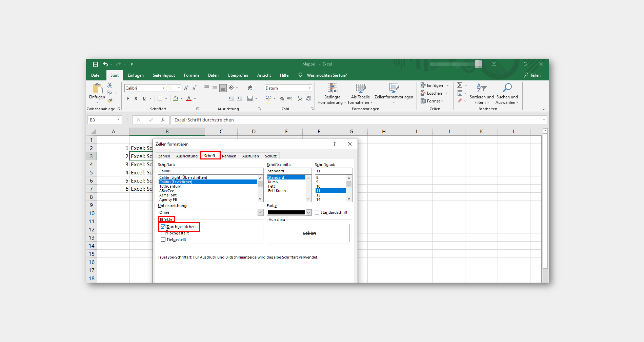The height and width of the screenshot is (342, 644).
Task: Click the fill color bucket icon
Action: (176, 98)
